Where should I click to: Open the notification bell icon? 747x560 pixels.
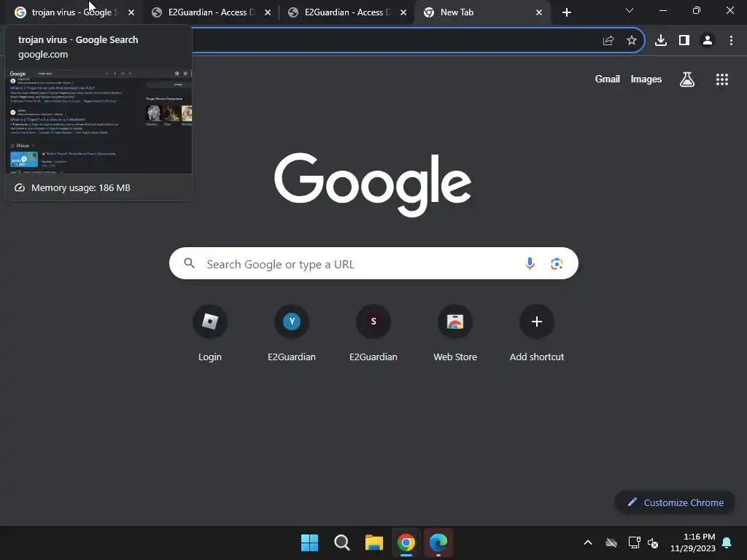click(727, 542)
